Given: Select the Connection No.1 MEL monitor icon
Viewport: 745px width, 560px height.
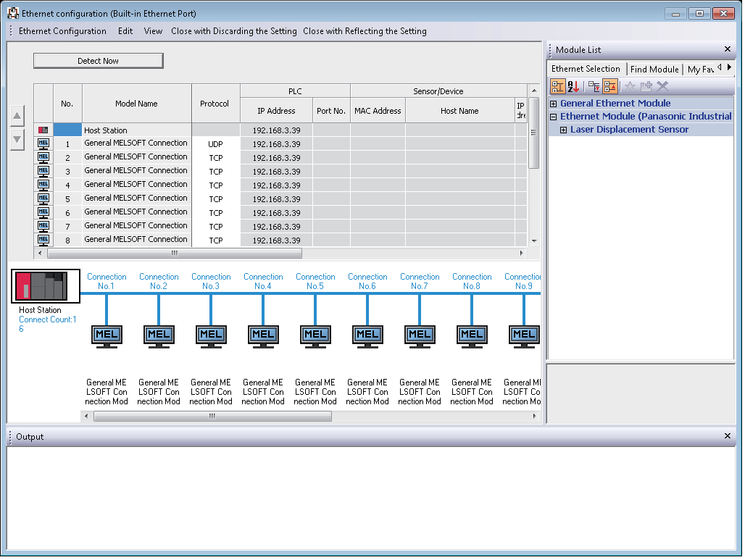Looking at the screenshot, I should coord(107,335).
